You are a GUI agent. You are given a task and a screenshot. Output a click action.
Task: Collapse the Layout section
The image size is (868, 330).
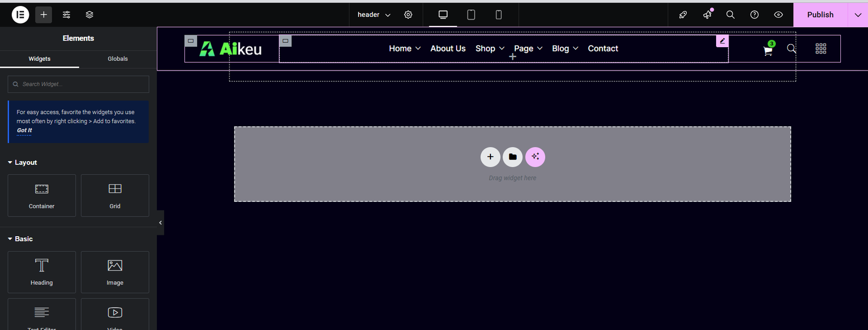click(22, 162)
